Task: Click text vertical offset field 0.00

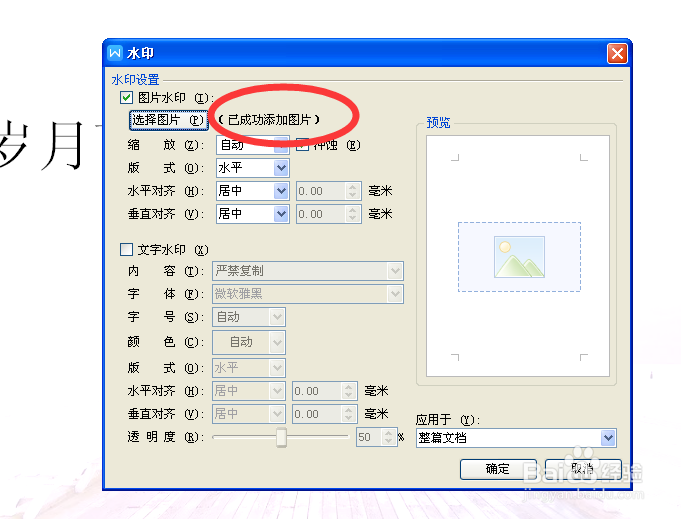Action: (317, 414)
